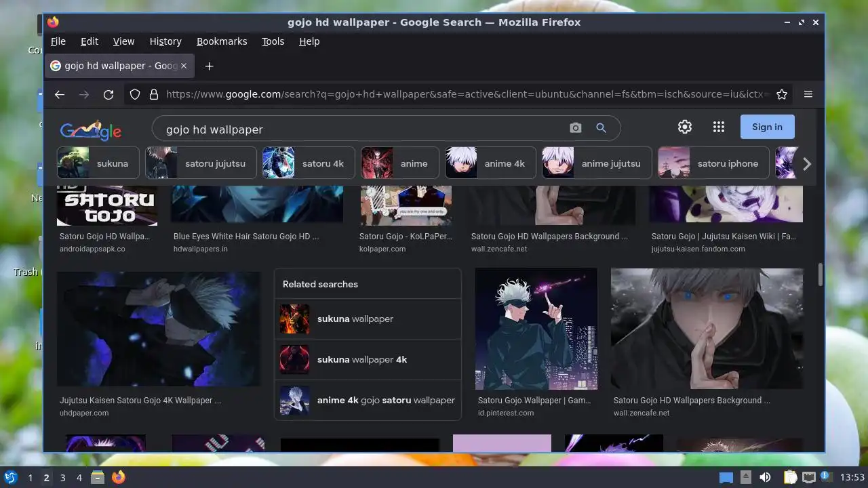Click 'Satoru Gojo | Jujutsu Kaisen Wiki' caption
The height and width of the screenshot is (488, 868).
point(724,237)
